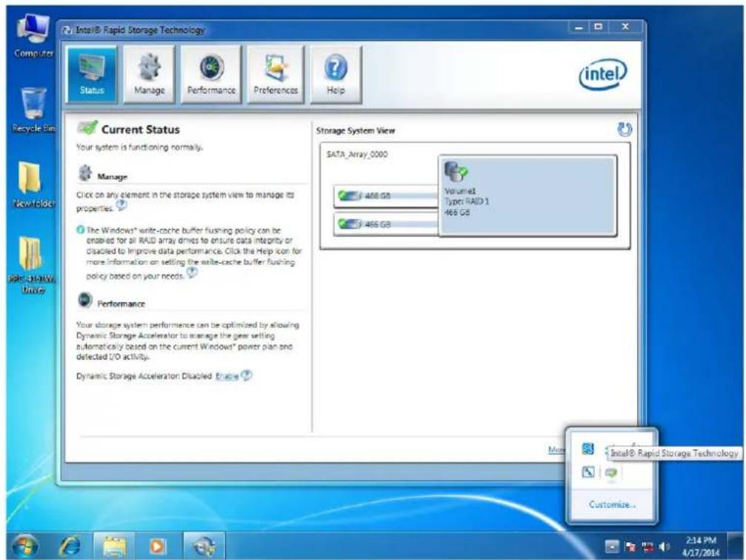Go to the Preferences tab
Viewport: 746px width, 560px height.
[x=276, y=74]
